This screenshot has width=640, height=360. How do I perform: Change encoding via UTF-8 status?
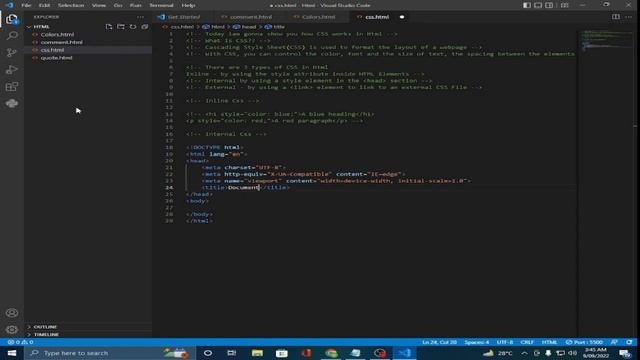[504, 342]
